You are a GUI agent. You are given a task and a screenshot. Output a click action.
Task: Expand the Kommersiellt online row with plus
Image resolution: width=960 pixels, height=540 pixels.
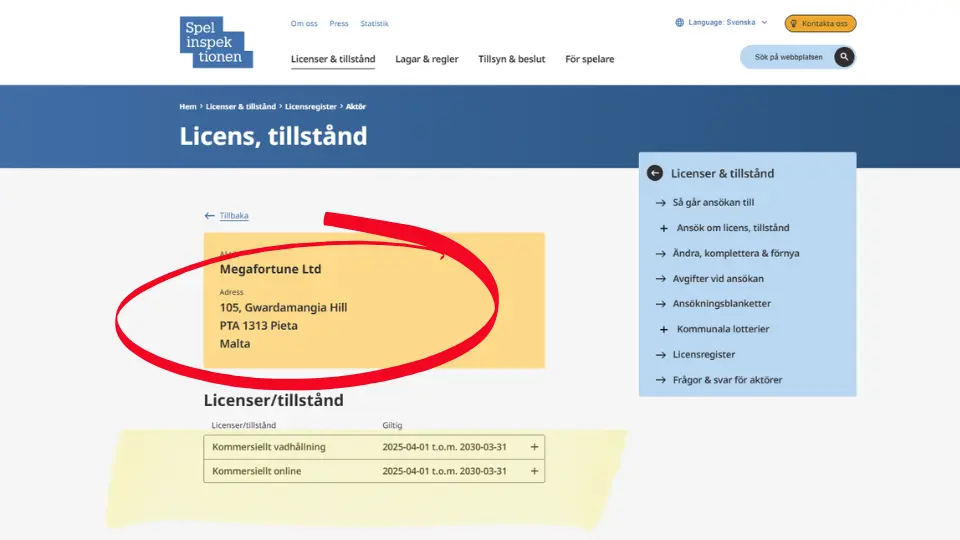[534, 471]
